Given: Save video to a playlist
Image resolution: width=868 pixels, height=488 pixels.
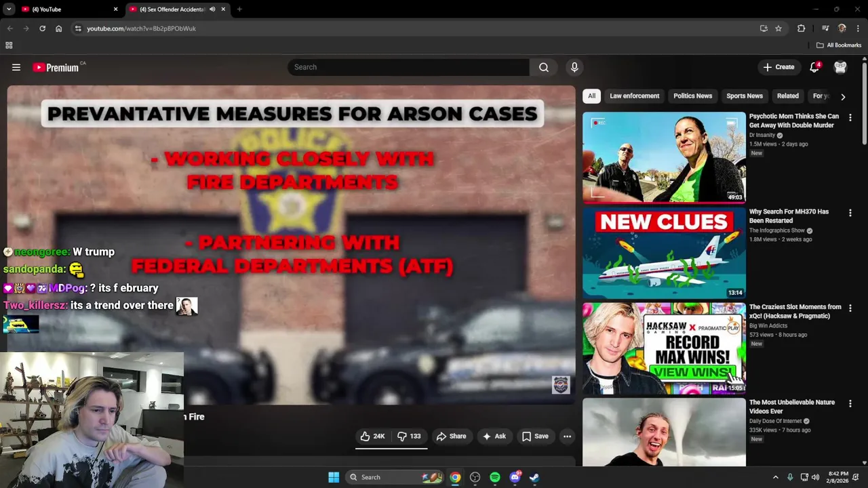Looking at the screenshot, I should (x=535, y=436).
